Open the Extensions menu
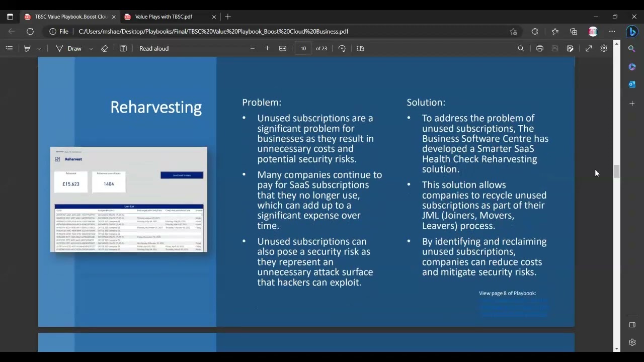 click(535, 31)
